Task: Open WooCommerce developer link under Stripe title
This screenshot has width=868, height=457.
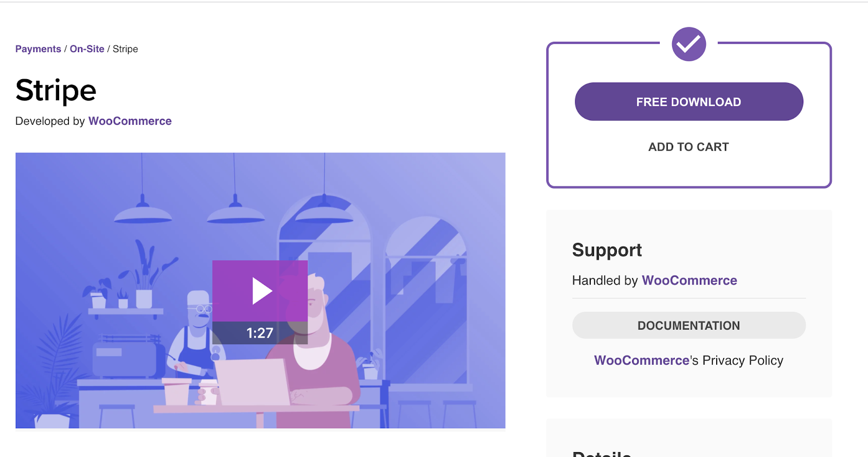Action: click(x=130, y=121)
